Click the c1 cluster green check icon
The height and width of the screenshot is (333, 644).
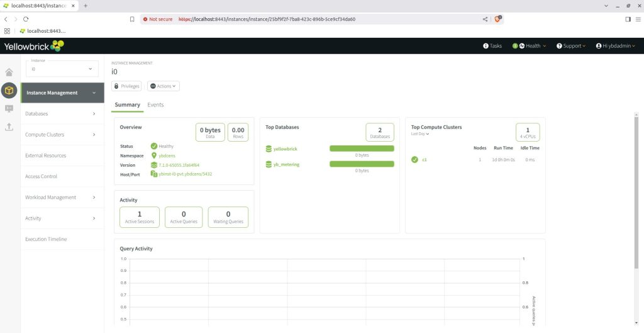tap(414, 159)
